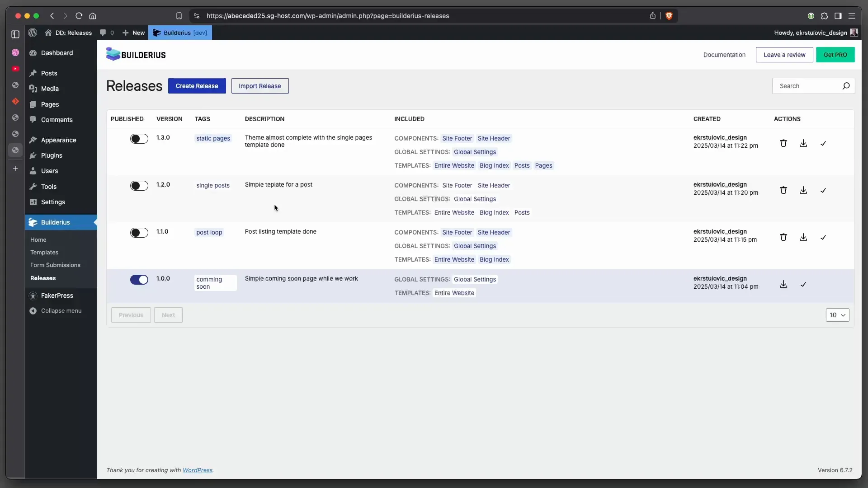Click the browser bookmark icon
Image resolution: width=868 pixels, height=488 pixels.
click(x=179, y=16)
